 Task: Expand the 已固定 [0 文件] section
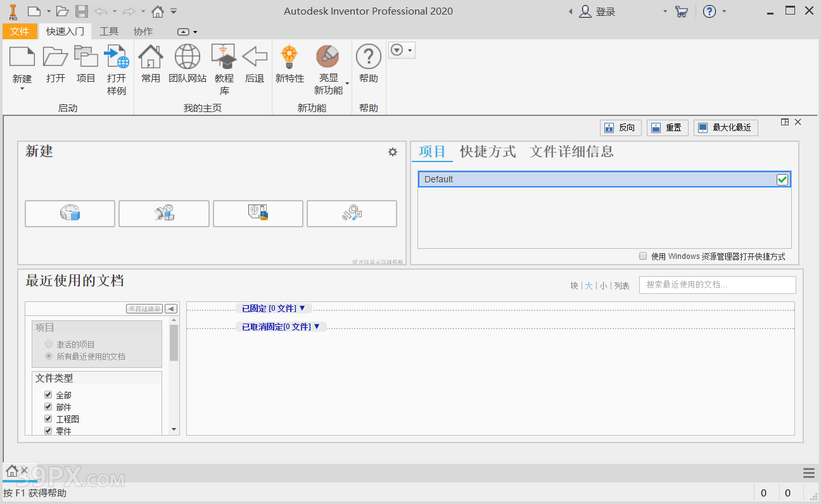[x=274, y=308]
